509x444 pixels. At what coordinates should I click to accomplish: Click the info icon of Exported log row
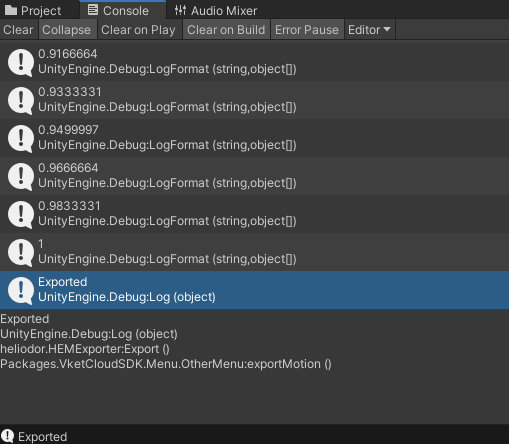21,291
